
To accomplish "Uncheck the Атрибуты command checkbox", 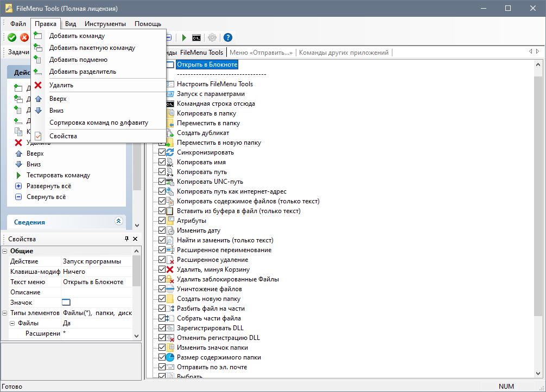I will (x=162, y=221).
